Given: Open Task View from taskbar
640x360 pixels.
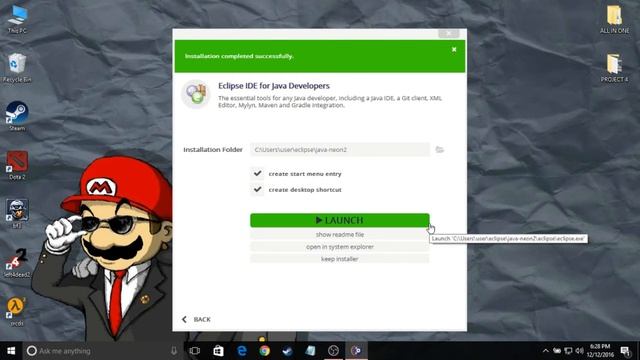Looking at the screenshot, I should (195, 351).
